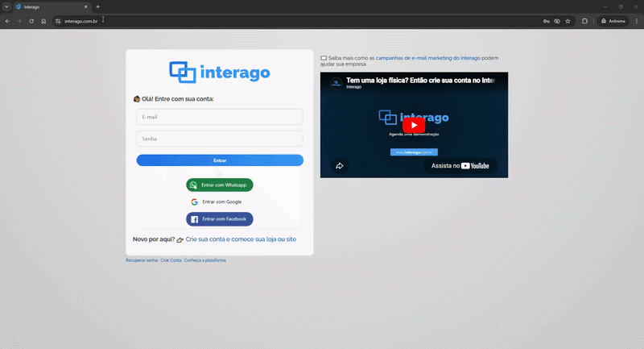Image resolution: width=644 pixels, height=349 pixels.
Task: Minimize the browser window
Action: [x=605, y=6]
